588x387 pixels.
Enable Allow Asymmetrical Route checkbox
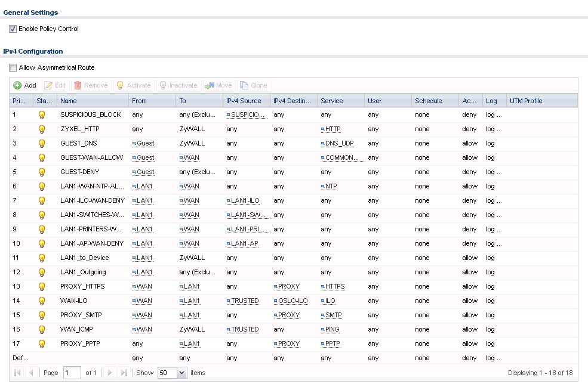pos(13,67)
